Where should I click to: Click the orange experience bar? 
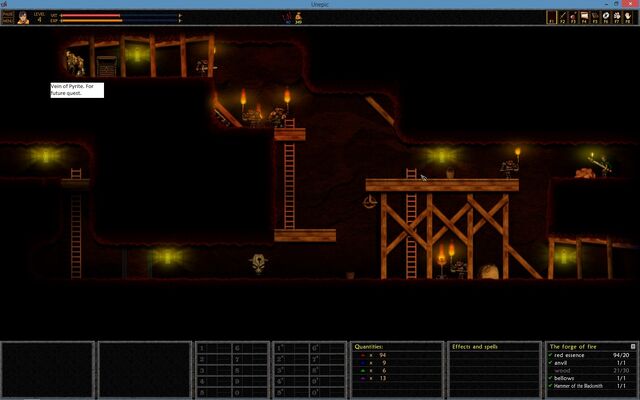[x=91, y=20]
